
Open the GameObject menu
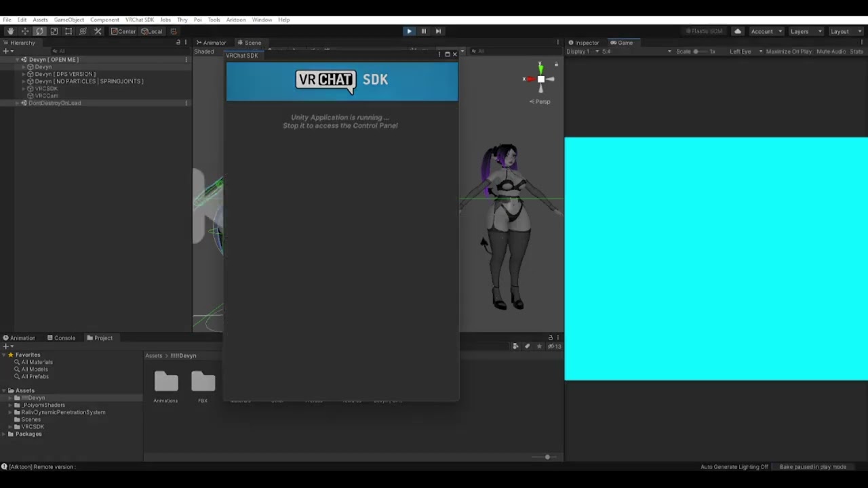69,20
